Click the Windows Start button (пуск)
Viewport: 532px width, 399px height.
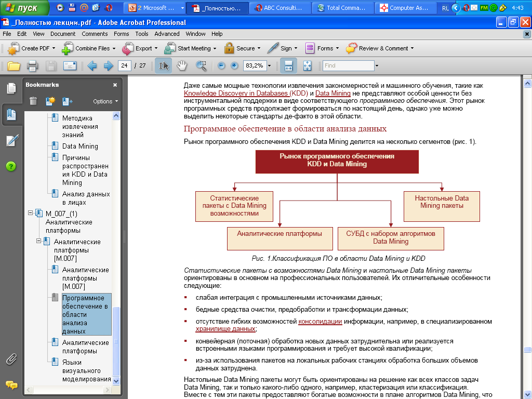[24, 7]
